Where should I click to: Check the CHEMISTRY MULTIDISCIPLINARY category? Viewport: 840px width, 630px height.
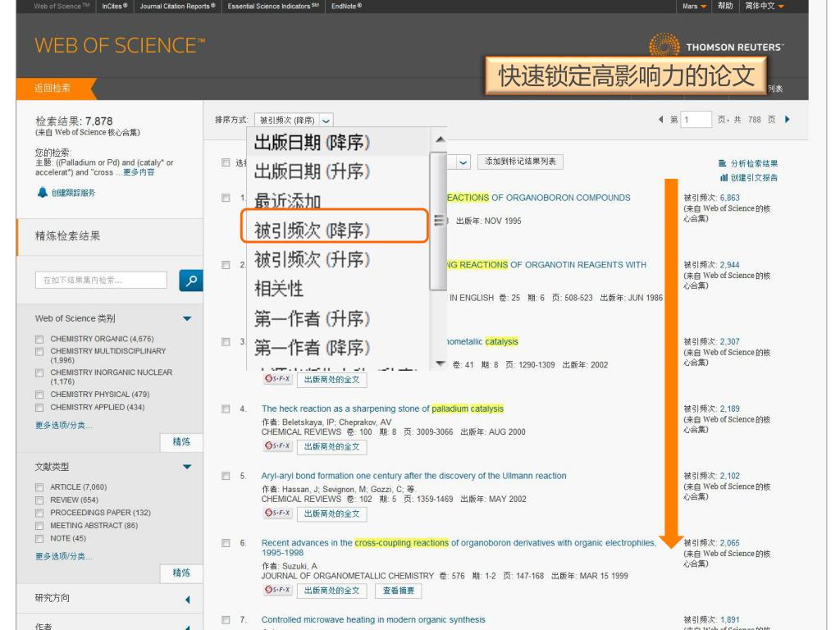point(39,351)
